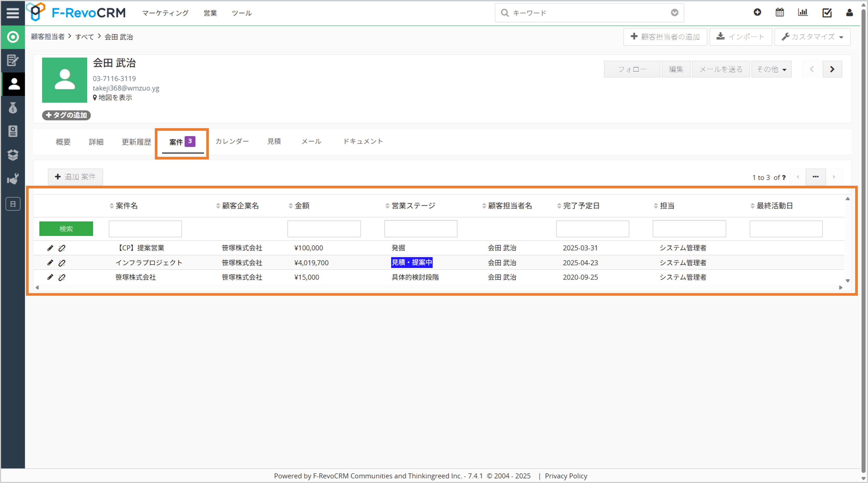Click the F-RevoCRM logo
868x483 pixels.
(x=76, y=13)
